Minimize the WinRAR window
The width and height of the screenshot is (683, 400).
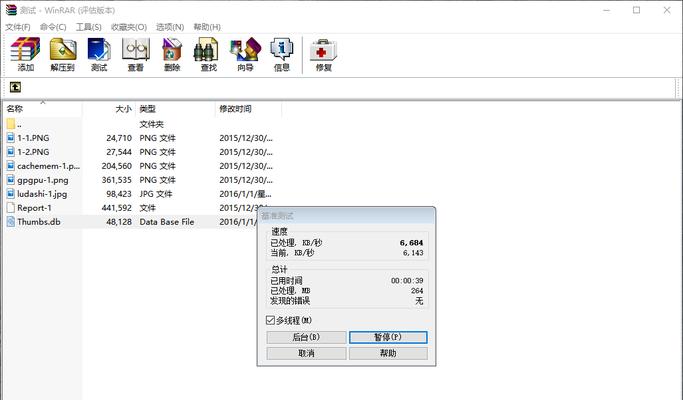tap(606, 10)
